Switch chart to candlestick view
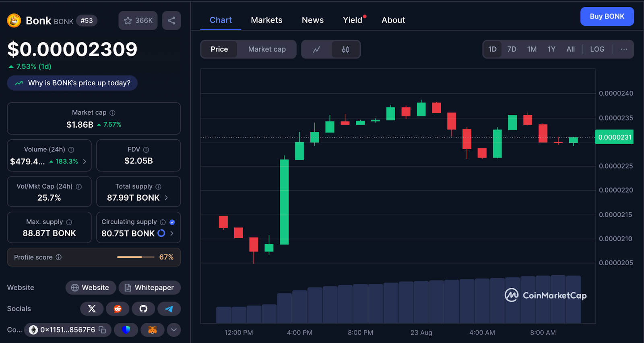Viewport: 644px width, 343px height. tap(346, 49)
